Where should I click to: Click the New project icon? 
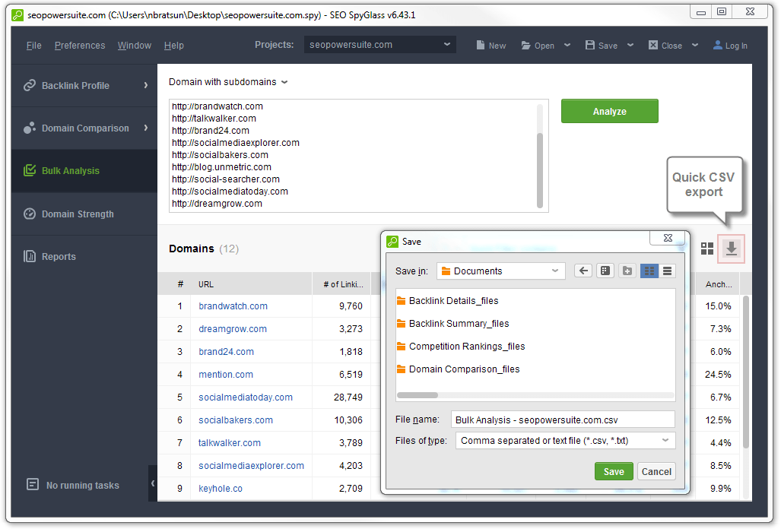(x=480, y=46)
